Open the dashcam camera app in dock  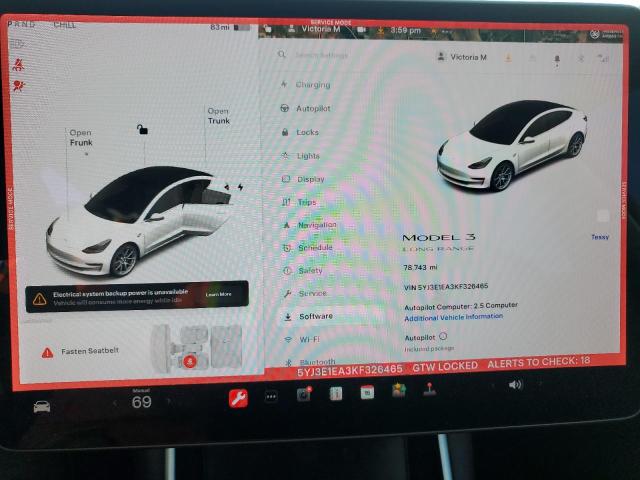coord(303,394)
